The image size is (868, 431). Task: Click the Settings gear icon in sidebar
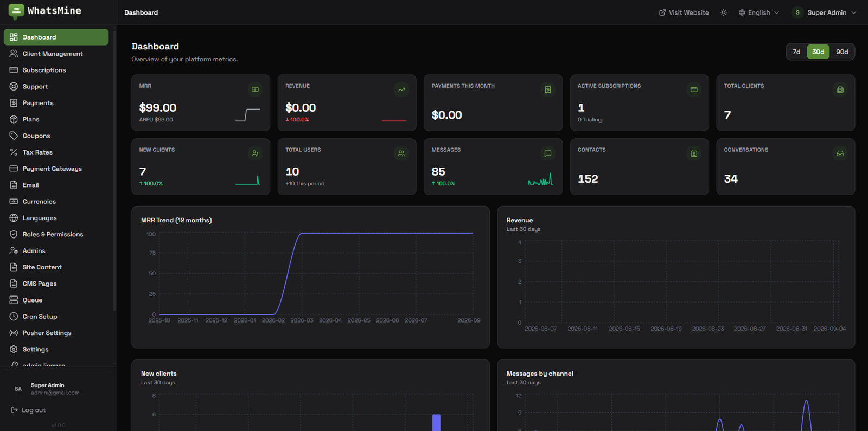coord(14,350)
